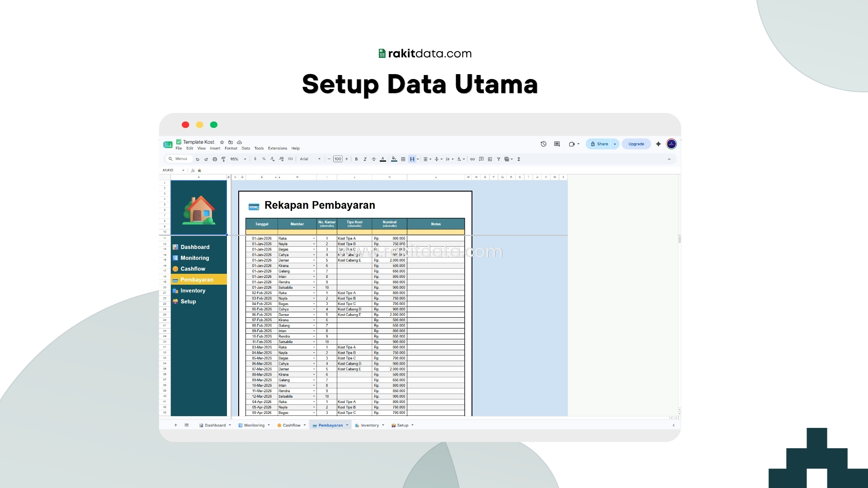The height and width of the screenshot is (488, 868).
Task: Open Inventory from the sidebar
Action: [193, 291]
